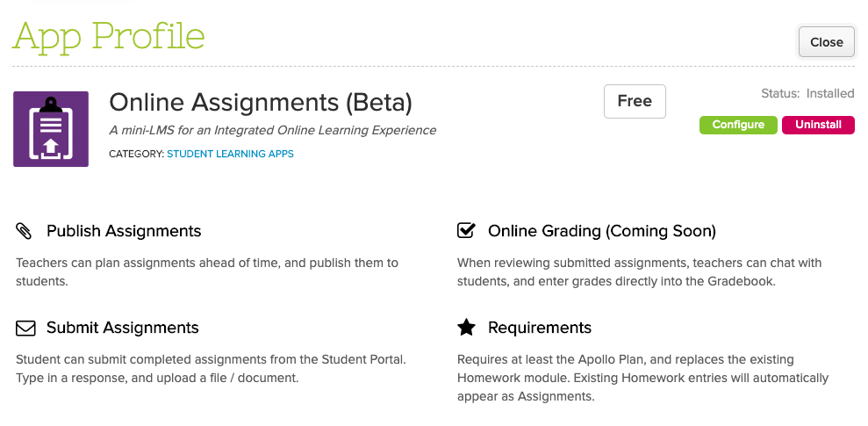
Task: Click the Student Portal submission description text
Action: (211, 369)
